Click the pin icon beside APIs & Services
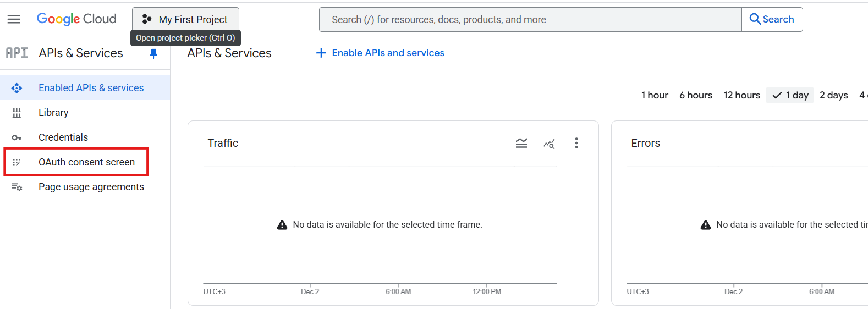This screenshot has height=309, width=868. point(153,53)
